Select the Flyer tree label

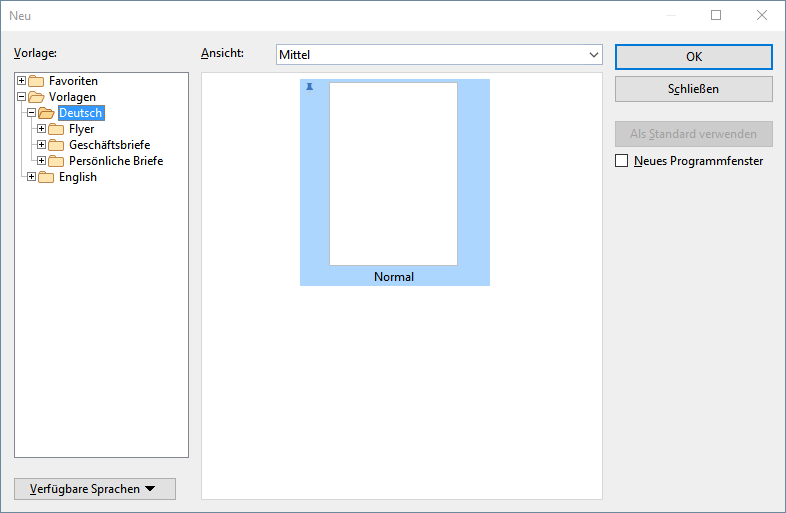82,129
